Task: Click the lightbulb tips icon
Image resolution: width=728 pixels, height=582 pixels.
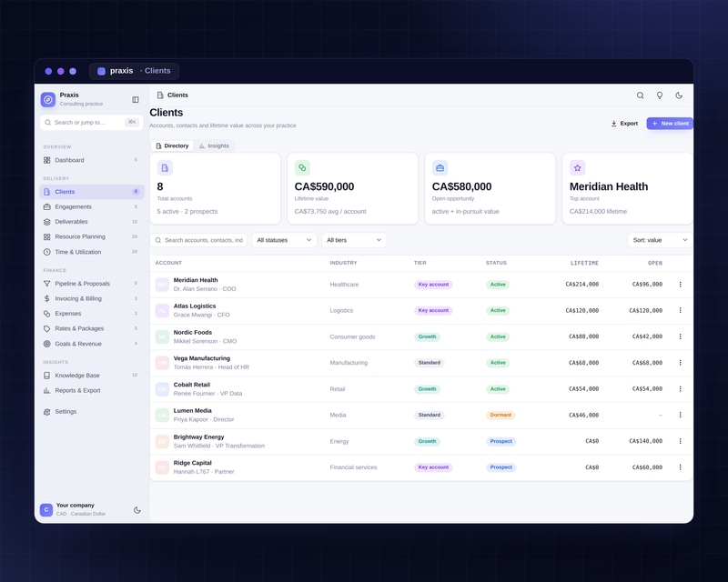Action: click(659, 95)
